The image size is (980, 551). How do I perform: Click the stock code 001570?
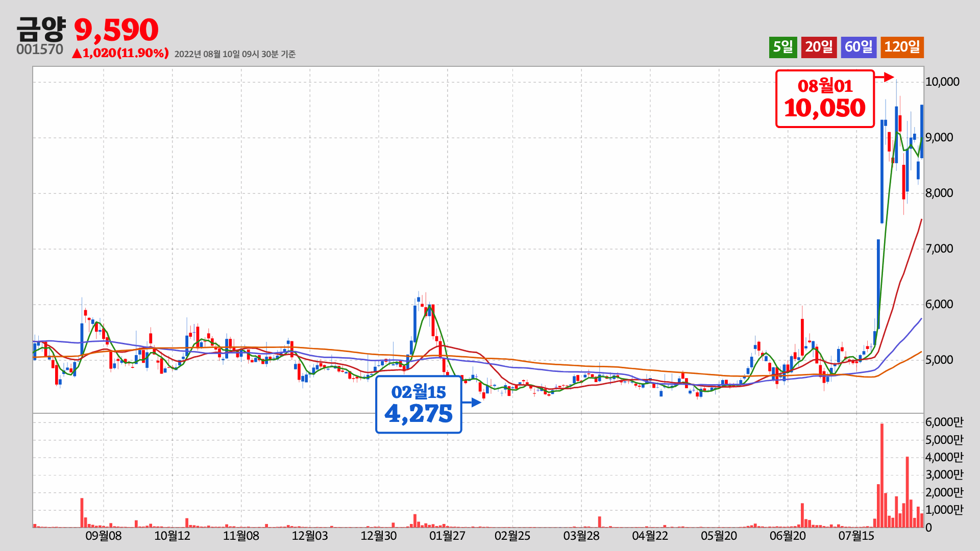[40, 49]
